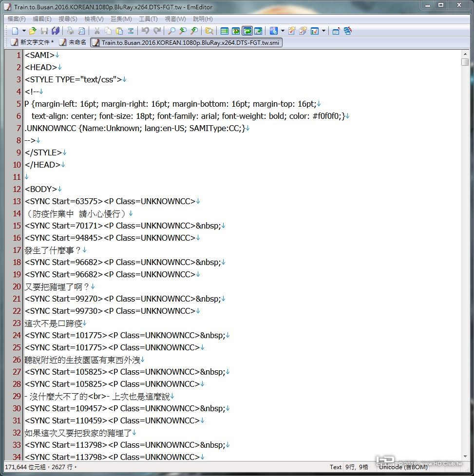Viewport: 474px width, 476px height.
Task: Open Find in Files folder-magnifier icon
Action: point(209,31)
